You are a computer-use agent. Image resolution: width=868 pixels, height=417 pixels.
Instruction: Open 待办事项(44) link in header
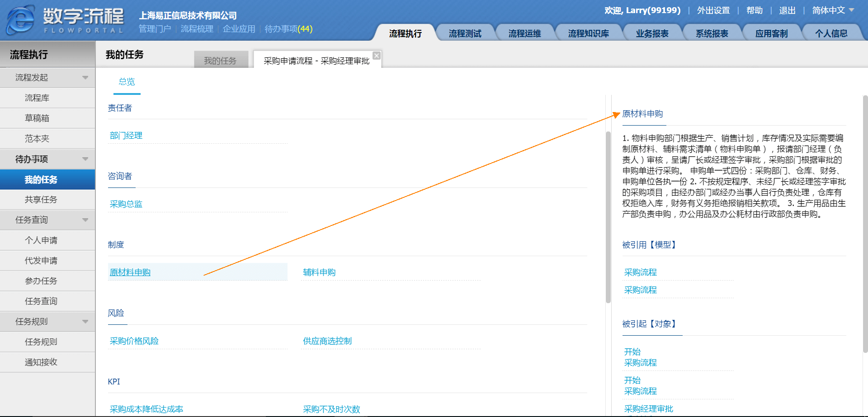point(288,29)
